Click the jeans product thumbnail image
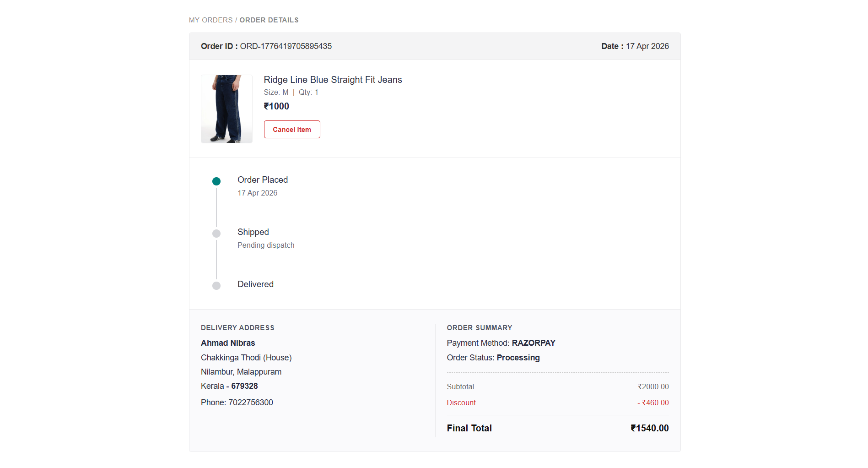The width and height of the screenshot is (868, 468). (x=226, y=109)
